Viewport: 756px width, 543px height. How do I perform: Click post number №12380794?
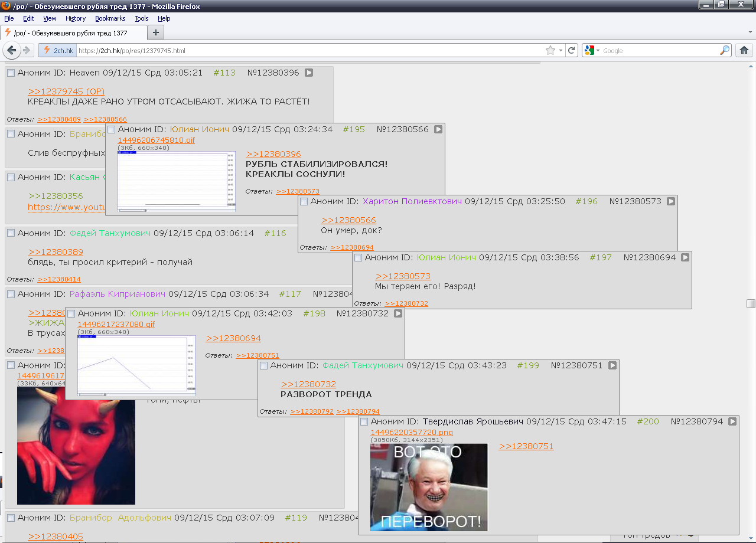pyautogui.click(x=697, y=421)
